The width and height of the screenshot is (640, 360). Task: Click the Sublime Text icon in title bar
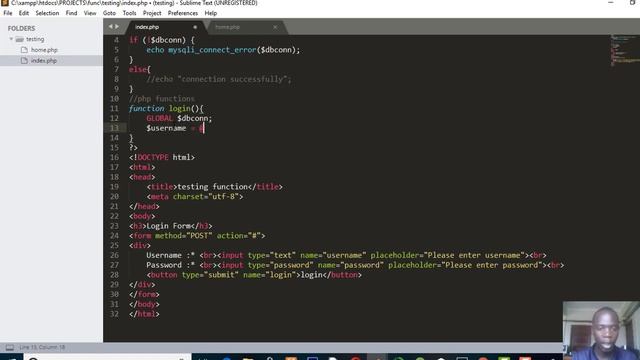4,3
